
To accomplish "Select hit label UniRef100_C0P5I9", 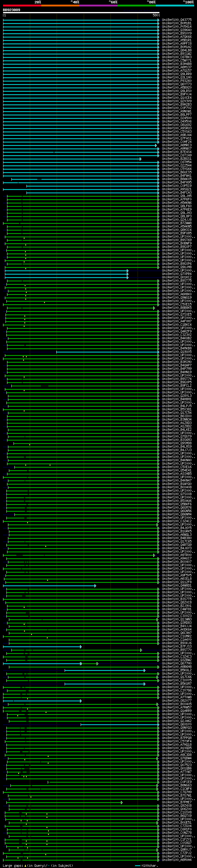I will [177, 186].
